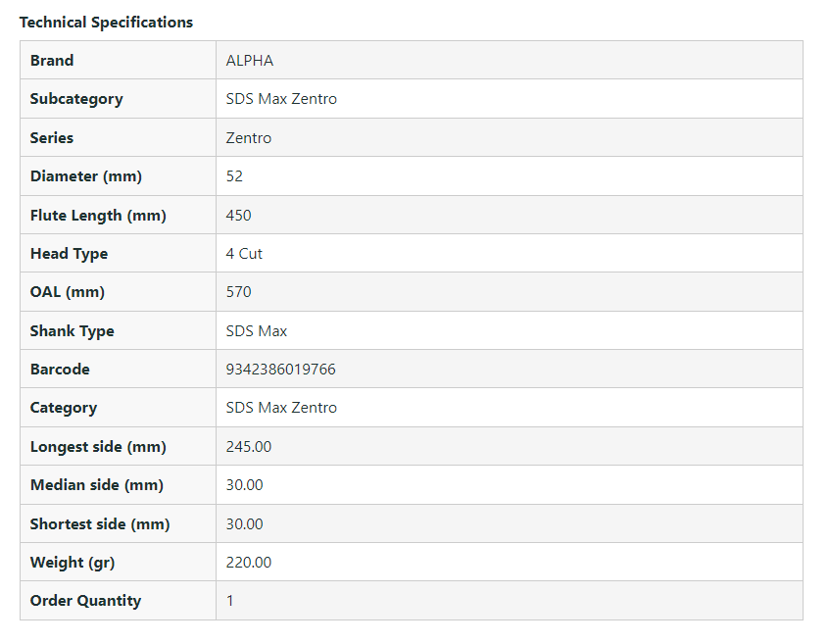The width and height of the screenshot is (829, 644).
Task: Click the Shank Type value SDS Max
Action: (x=257, y=331)
